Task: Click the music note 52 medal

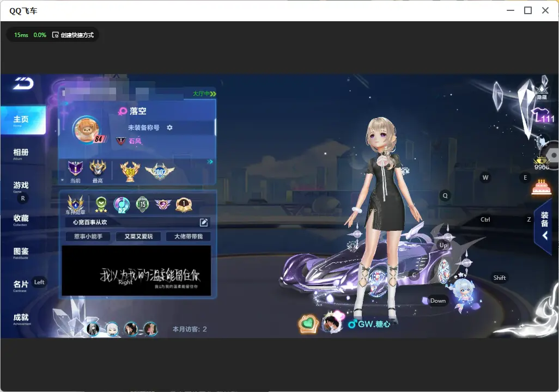Action: 121,205
